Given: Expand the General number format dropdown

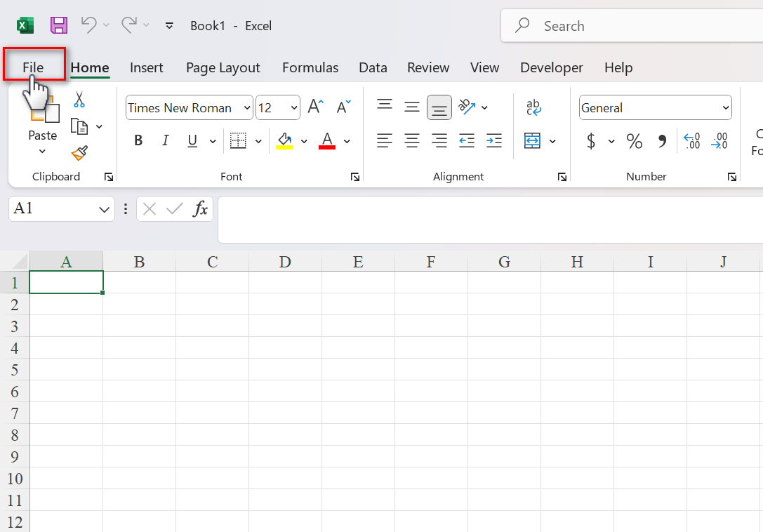Looking at the screenshot, I should (726, 108).
